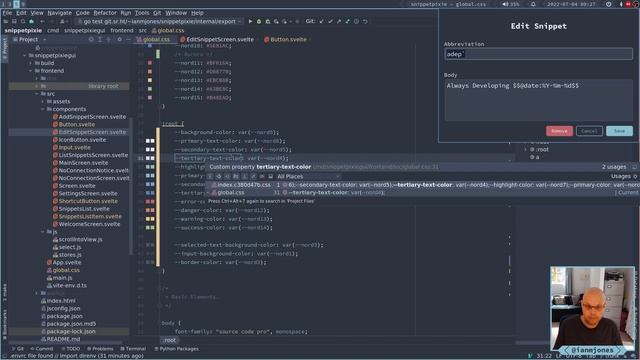Select opened file in the Project panel
The height and width of the screenshot is (360, 640).
pyautogui.click(x=91, y=40)
